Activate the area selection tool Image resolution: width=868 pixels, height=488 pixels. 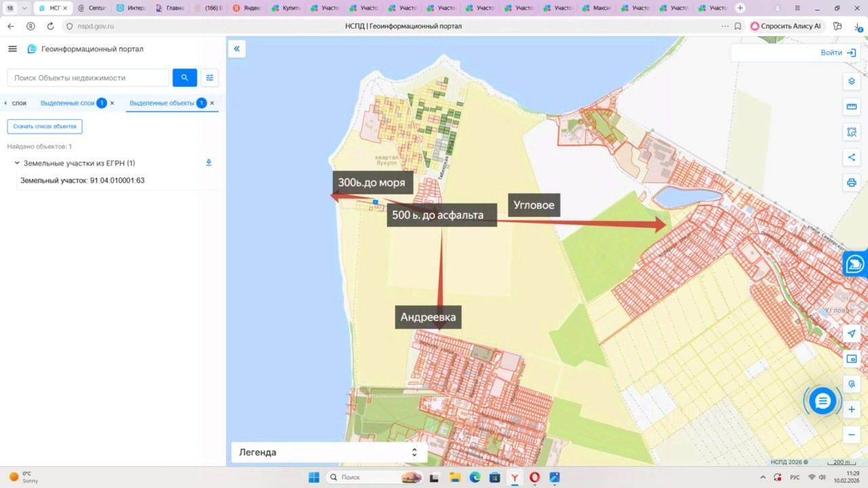pos(852,131)
